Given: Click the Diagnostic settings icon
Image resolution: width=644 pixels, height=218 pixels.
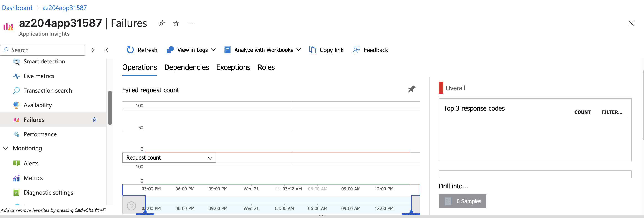Looking at the screenshot, I should (16, 193).
